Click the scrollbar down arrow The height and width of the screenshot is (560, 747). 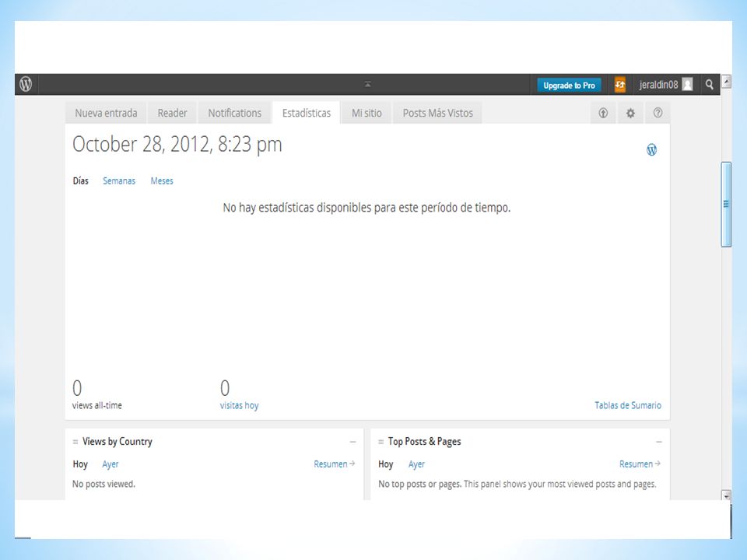(x=726, y=496)
